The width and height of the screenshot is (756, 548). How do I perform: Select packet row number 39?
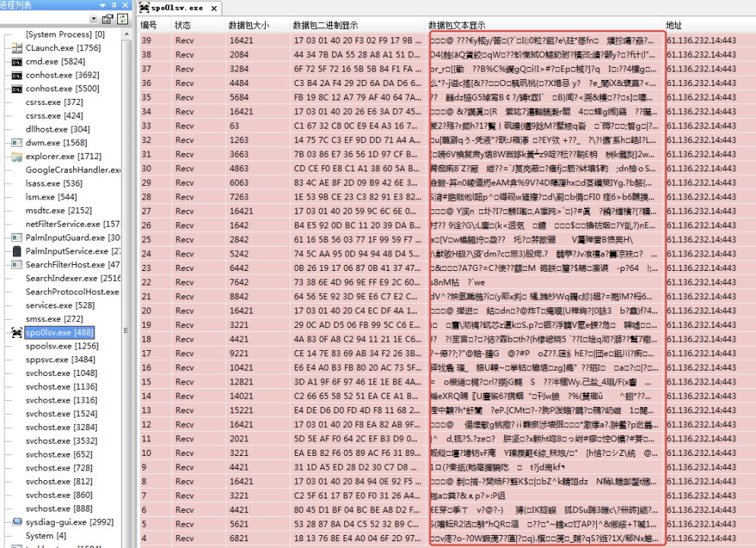146,40
